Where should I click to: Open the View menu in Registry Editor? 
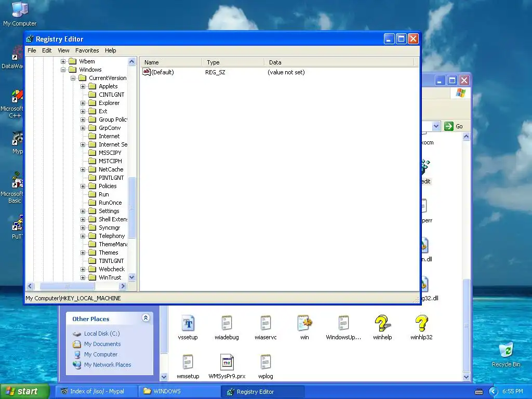click(63, 50)
